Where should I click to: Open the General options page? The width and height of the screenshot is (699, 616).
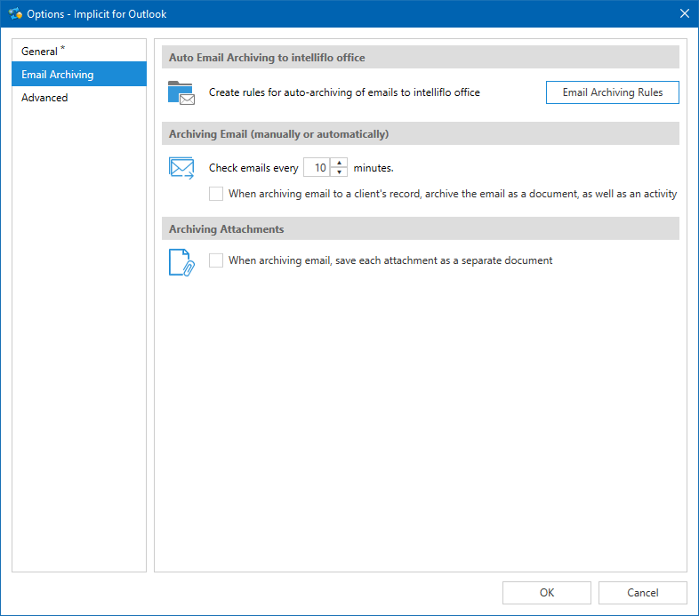[40, 52]
